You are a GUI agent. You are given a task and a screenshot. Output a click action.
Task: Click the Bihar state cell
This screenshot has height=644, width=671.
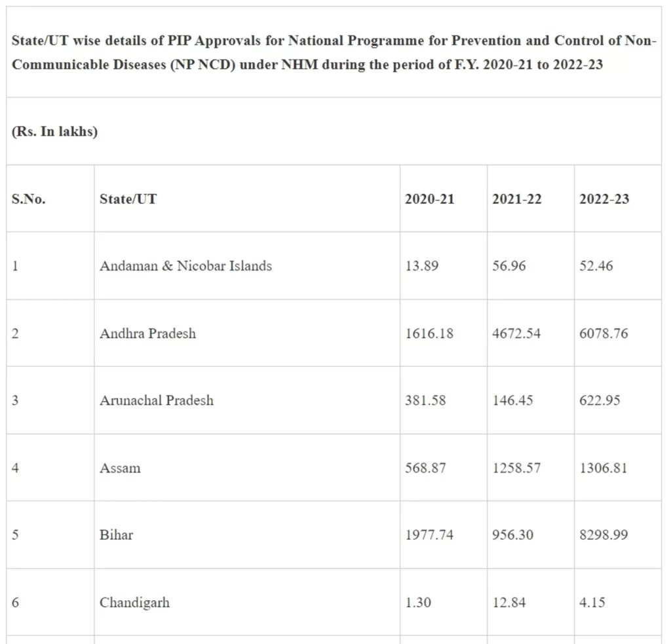tap(116, 535)
